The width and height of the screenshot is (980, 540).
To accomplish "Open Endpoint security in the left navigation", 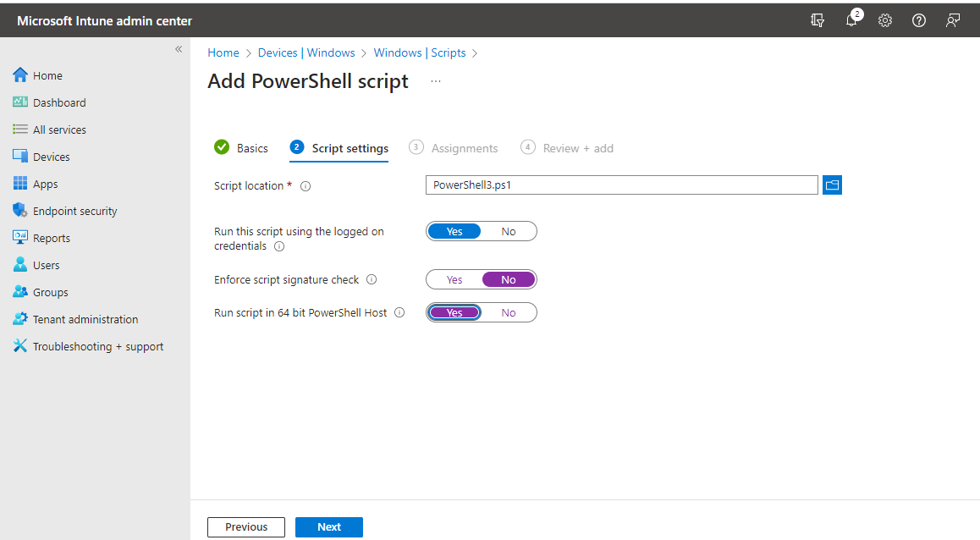I will (x=75, y=212).
